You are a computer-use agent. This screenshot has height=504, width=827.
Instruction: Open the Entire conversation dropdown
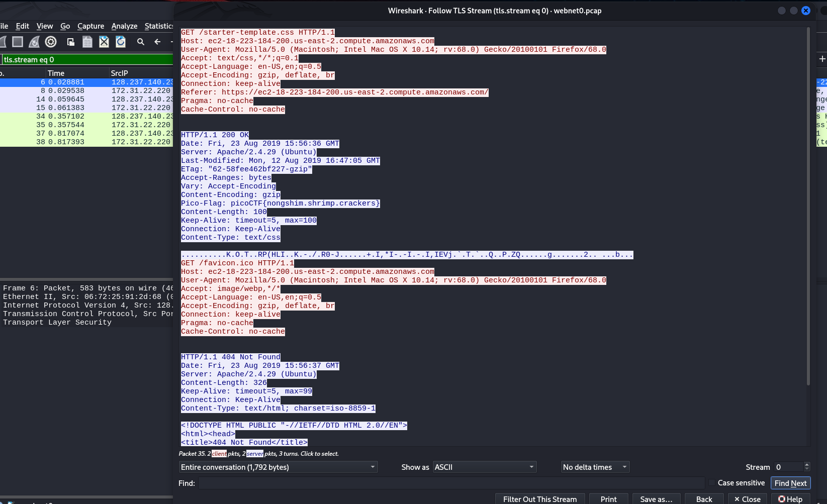point(278,467)
